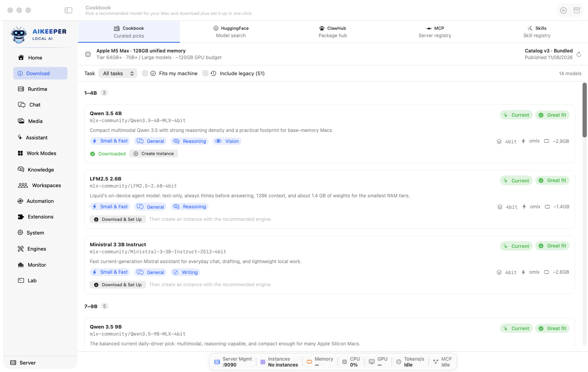
Task: Click the activity waveform icon at top right
Action: click(563, 11)
